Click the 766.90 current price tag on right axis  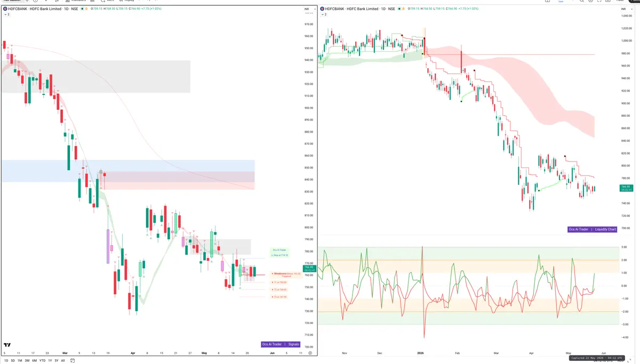(x=626, y=188)
